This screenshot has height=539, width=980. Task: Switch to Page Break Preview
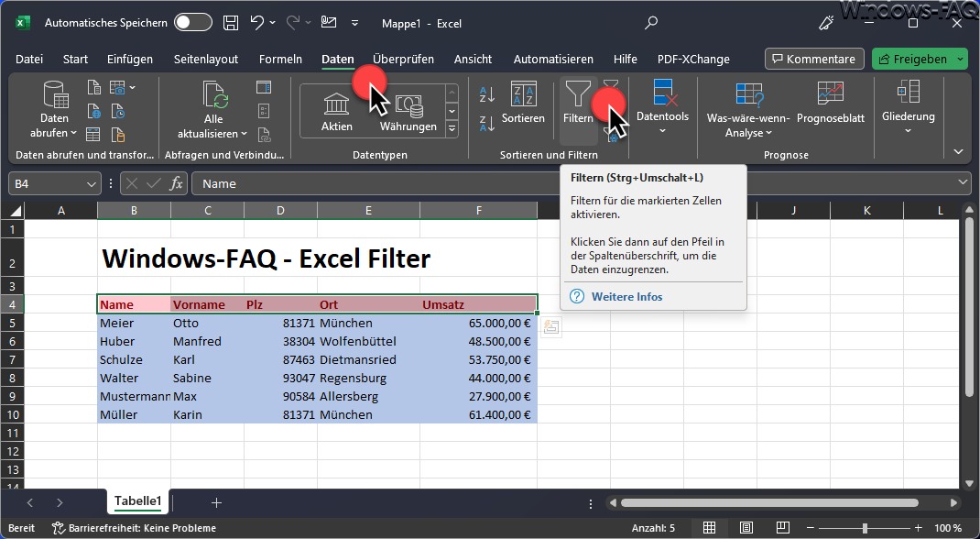pyautogui.click(x=783, y=528)
